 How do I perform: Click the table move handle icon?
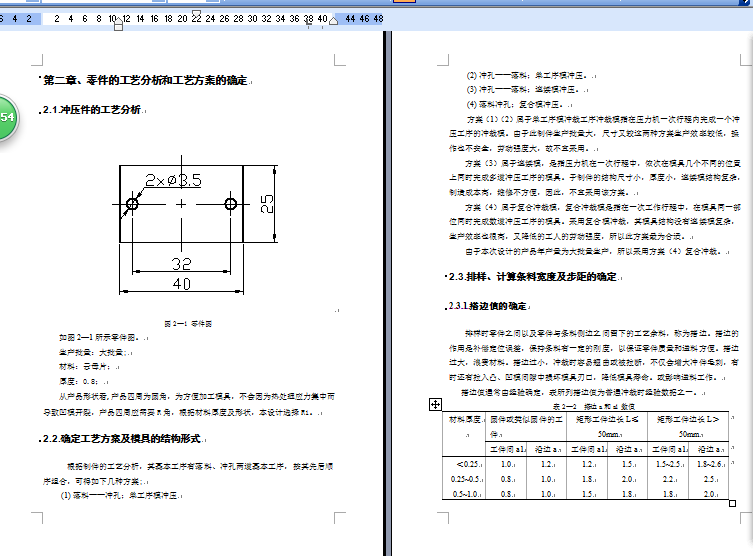pos(435,404)
